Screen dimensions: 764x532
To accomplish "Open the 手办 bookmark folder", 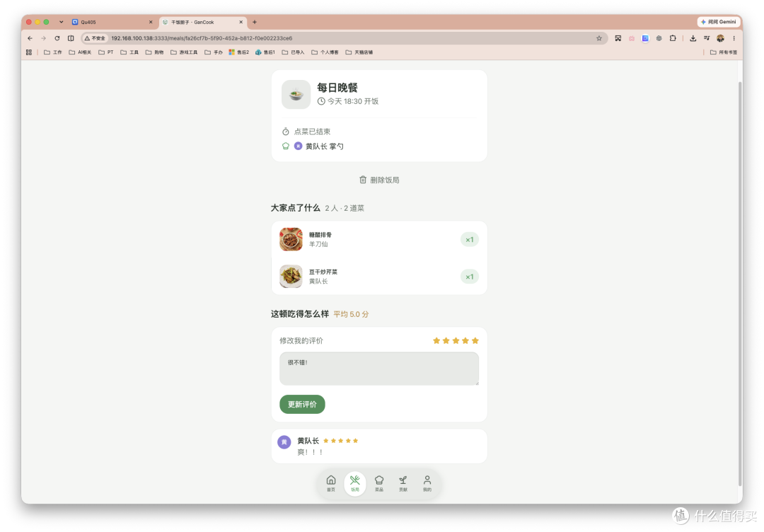I will point(214,52).
